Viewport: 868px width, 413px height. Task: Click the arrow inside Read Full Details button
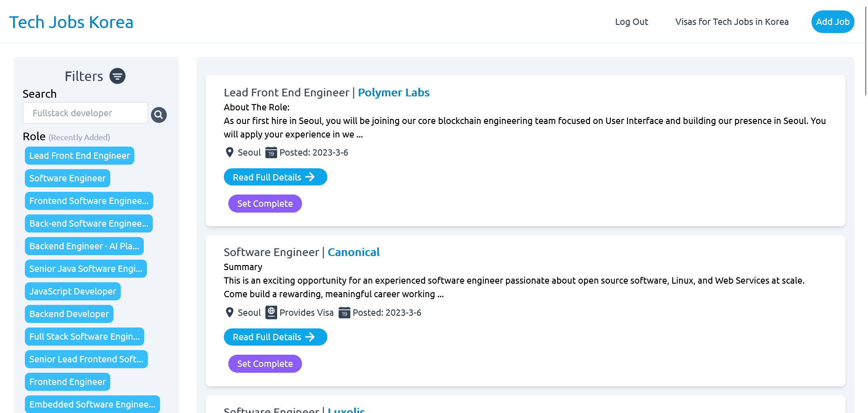tap(311, 177)
